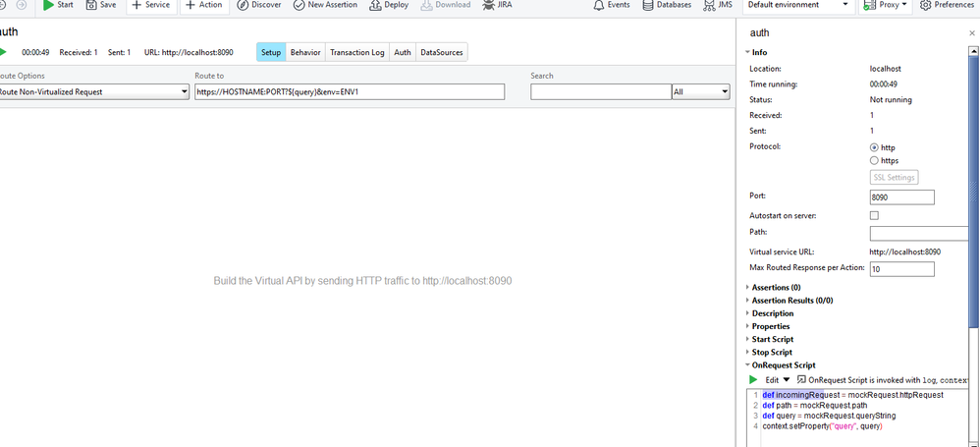Select the http protocol radio button

click(x=874, y=148)
